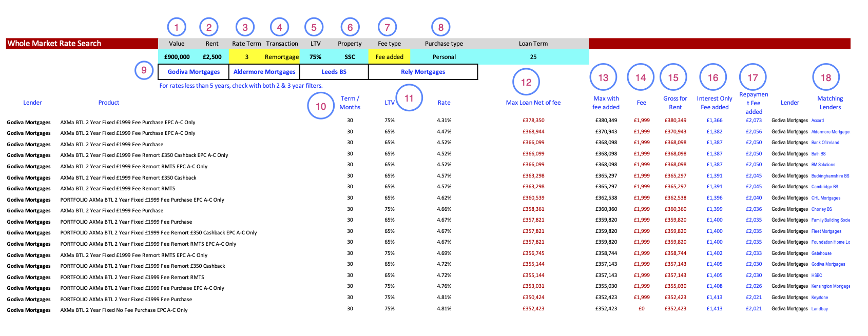Open the Fleet Mortgages matching lender link
Viewport: 868px width, 336px height.
click(826, 231)
